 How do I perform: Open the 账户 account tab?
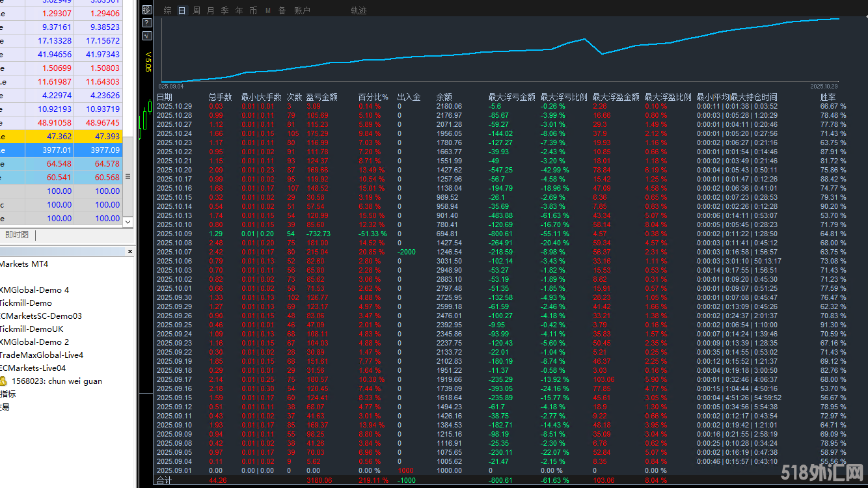coord(302,10)
